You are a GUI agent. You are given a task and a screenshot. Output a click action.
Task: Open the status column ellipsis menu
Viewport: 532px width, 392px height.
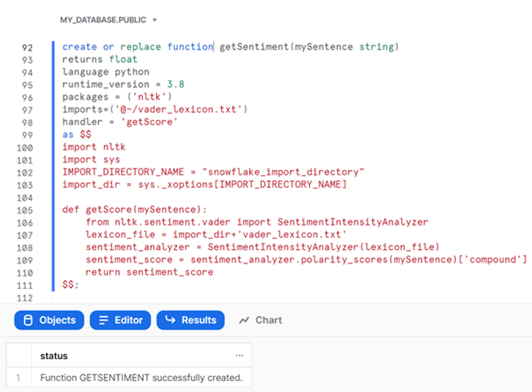pyautogui.click(x=239, y=356)
